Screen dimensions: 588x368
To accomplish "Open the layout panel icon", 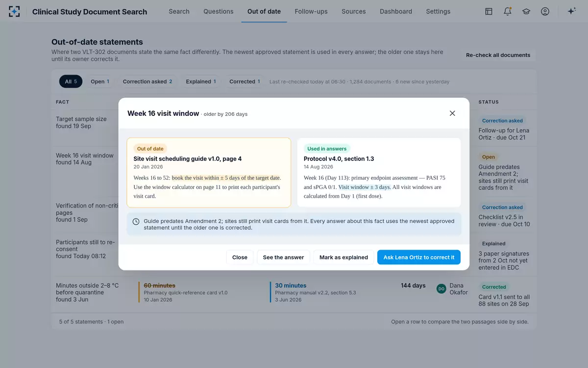I will click(489, 11).
